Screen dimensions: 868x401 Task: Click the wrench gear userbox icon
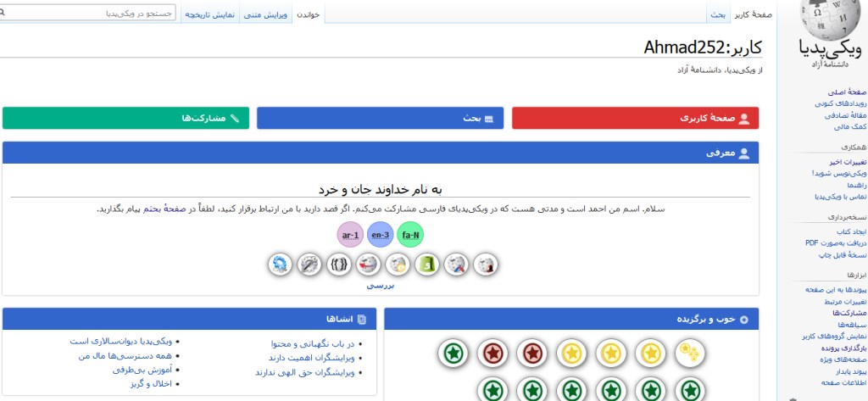(x=310, y=265)
